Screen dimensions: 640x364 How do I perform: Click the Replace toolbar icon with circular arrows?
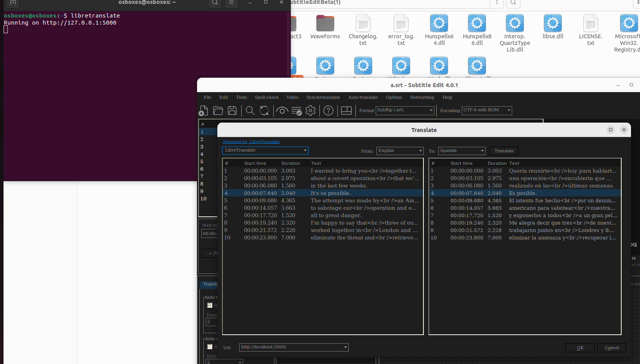tap(265, 111)
